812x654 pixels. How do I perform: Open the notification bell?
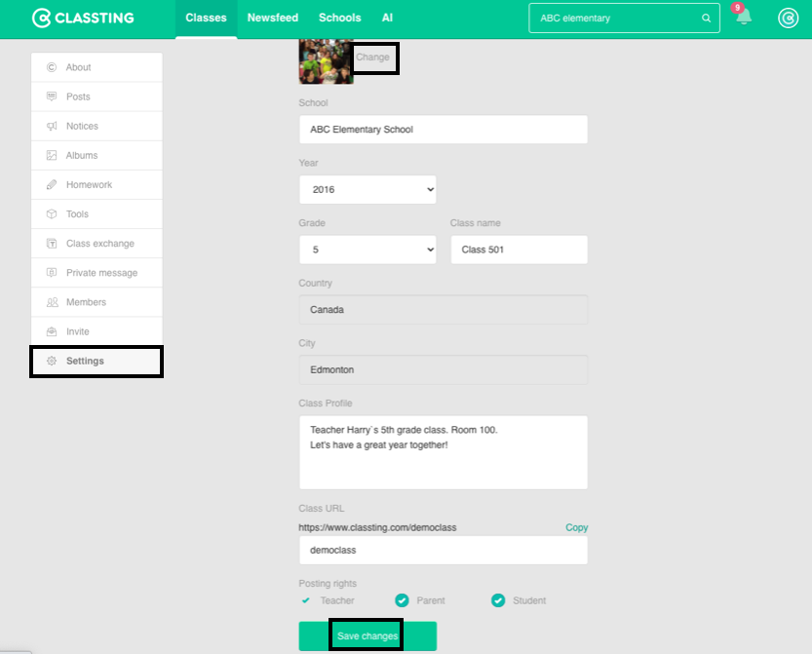tap(744, 18)
